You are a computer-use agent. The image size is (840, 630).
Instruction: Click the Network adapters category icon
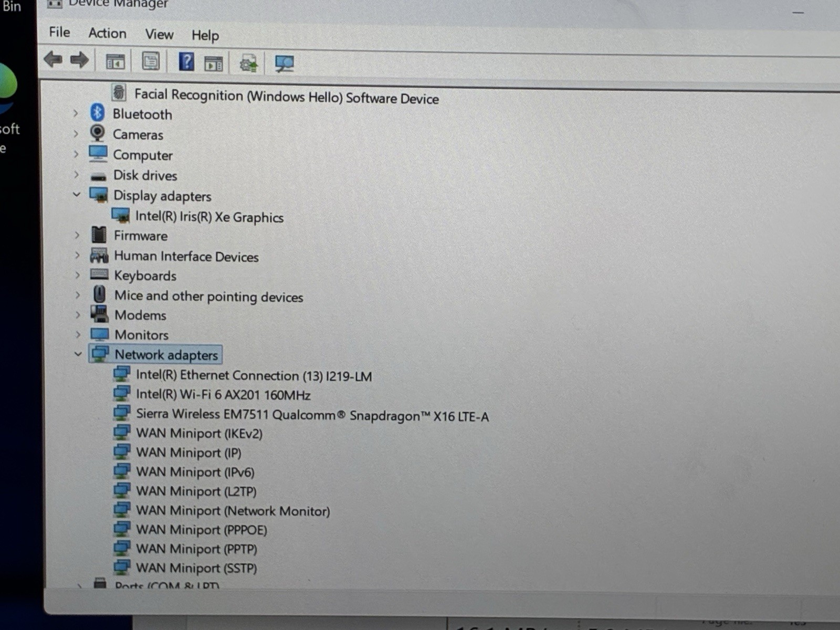point(100,353)
